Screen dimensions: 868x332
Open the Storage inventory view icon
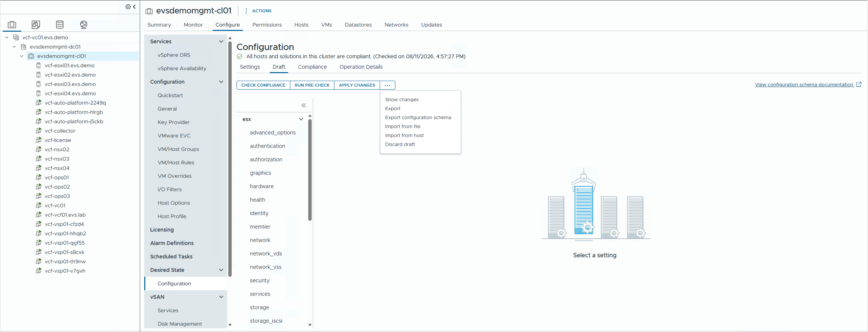pos(60,25)
